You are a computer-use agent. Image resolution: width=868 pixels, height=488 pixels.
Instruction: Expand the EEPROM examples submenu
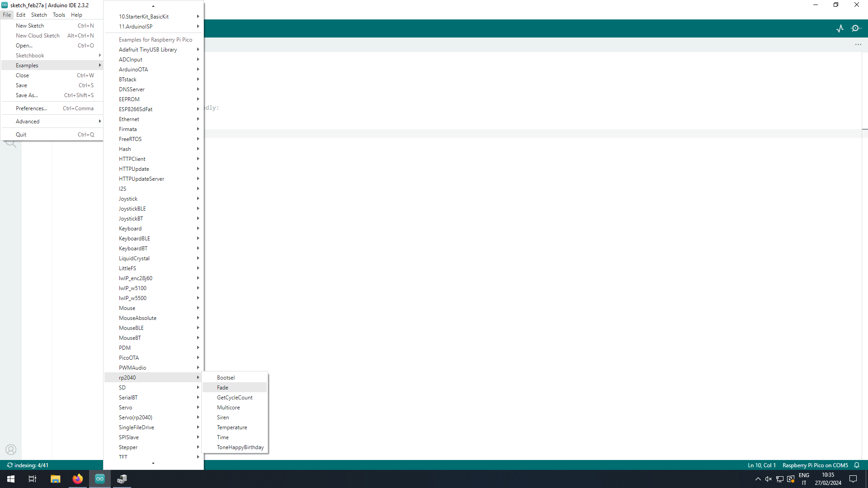[x=154, y=99]
